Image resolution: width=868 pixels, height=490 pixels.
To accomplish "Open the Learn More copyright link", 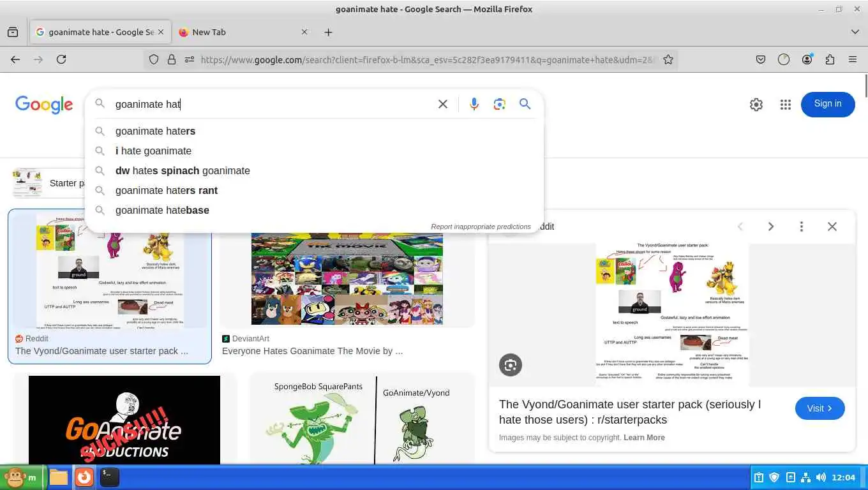I will point(644,438).
